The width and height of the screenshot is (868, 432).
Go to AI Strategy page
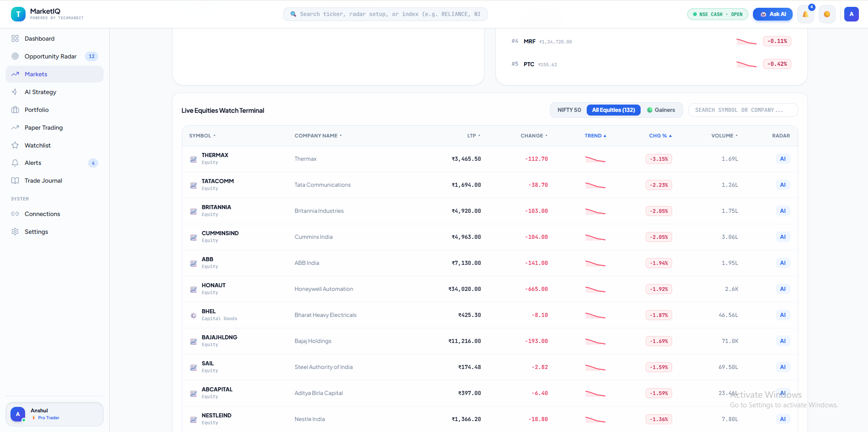54,92
